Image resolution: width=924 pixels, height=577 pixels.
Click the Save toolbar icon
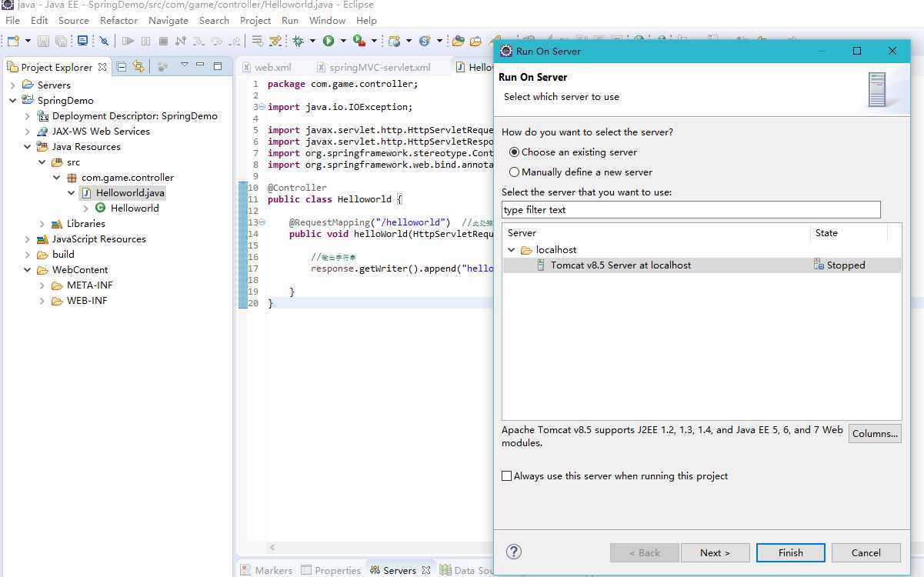[x=43, y=41]
